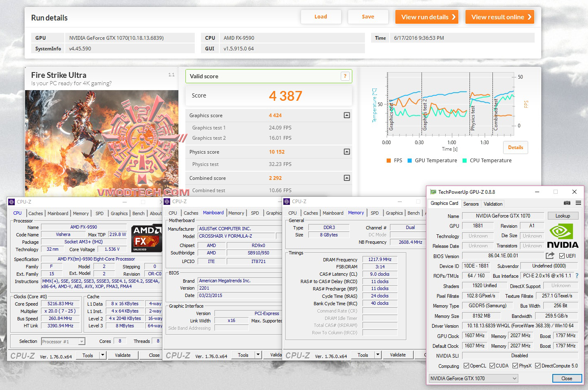The height and width of the screenshot is (390, 588).
Task: Click the GPU-Z title bar app icon
Action: click(433, 192)
